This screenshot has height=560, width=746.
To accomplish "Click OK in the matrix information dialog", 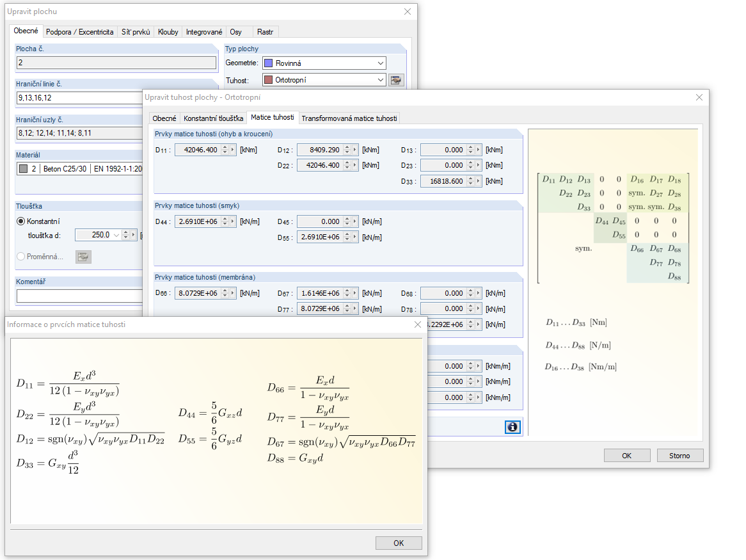I will point(399,543).
